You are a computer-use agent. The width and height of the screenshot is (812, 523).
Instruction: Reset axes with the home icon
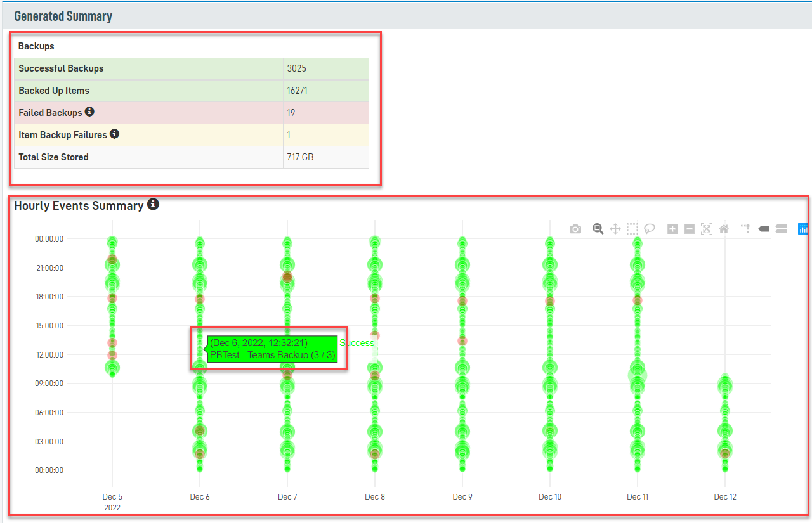pyautogui.click(x=724, y=229)
